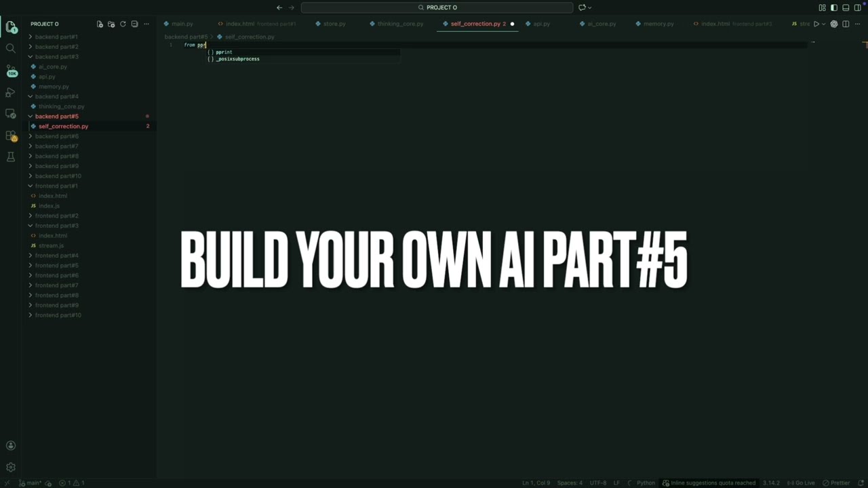Open the Copilot chat icon in title bar
The image size is (868, 488).
(x=582, y=7)
